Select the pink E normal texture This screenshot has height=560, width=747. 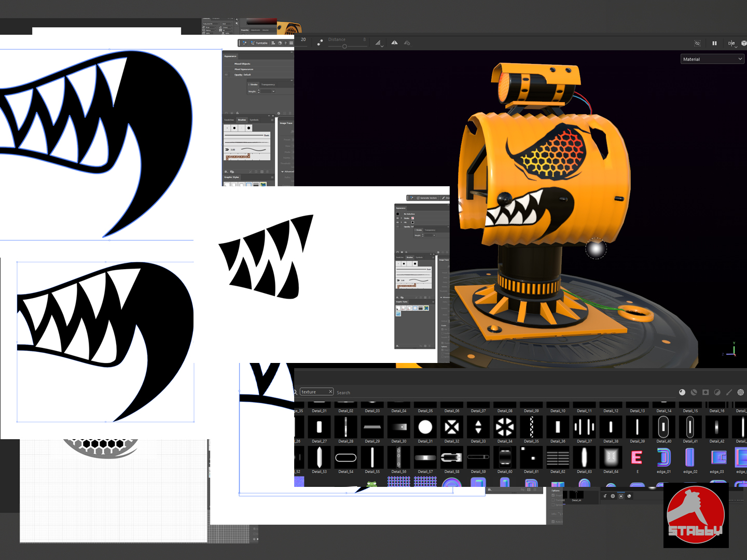[637, 457]
